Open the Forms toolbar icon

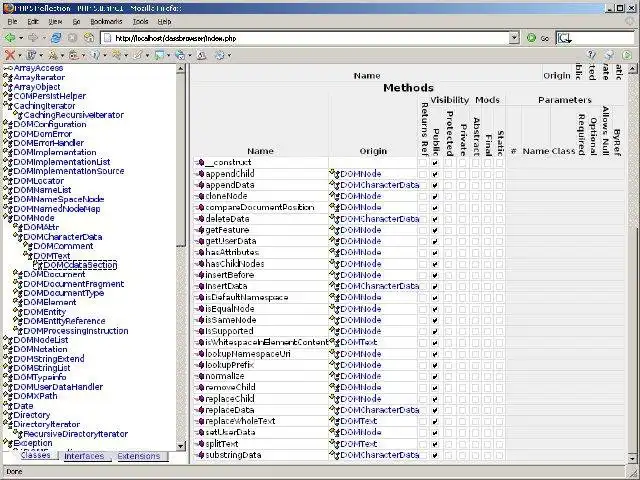click(53, 55)
